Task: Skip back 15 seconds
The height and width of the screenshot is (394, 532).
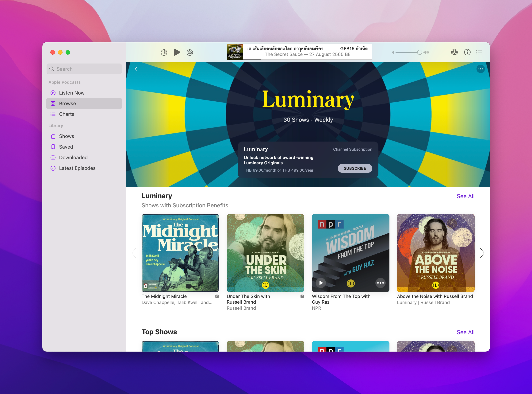Action: pos(164,52)
